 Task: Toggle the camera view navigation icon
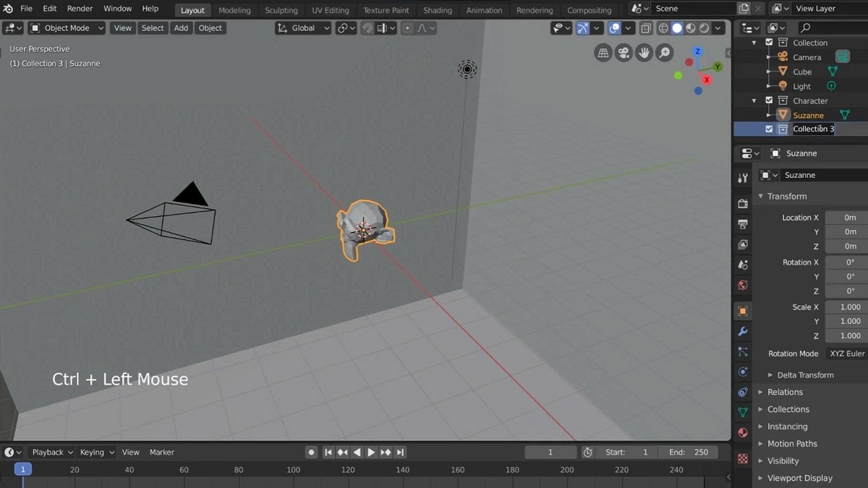point(623,53)
